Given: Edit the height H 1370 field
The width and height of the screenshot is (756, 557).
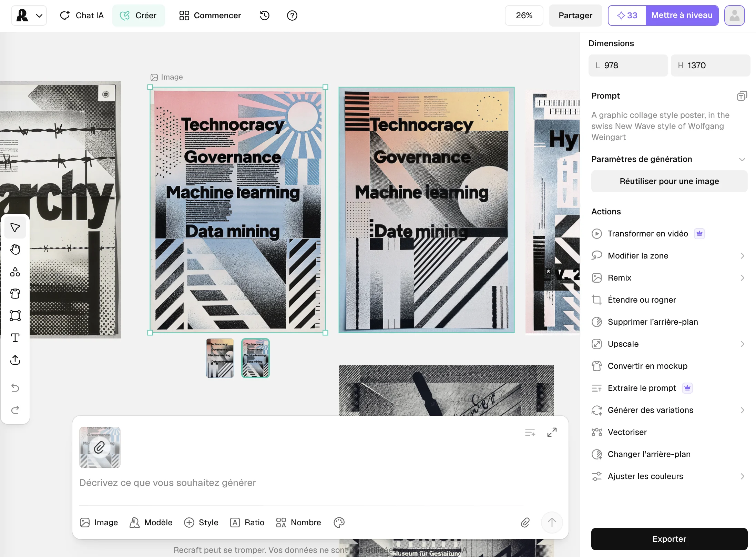Looking at the screenshot, I should (x=711, y=65).
